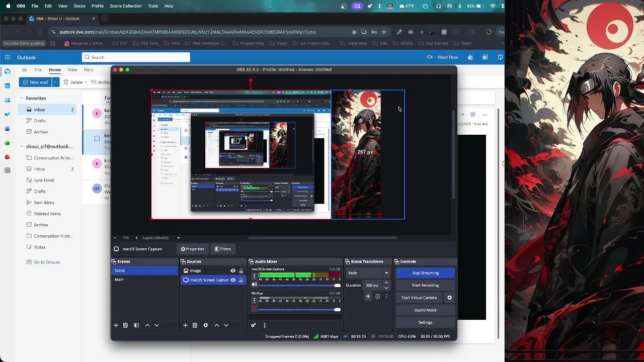This screenshot has height=362, width=644.
Task: Open source properties gear in Sources toolbar
Action: (205, 325)
